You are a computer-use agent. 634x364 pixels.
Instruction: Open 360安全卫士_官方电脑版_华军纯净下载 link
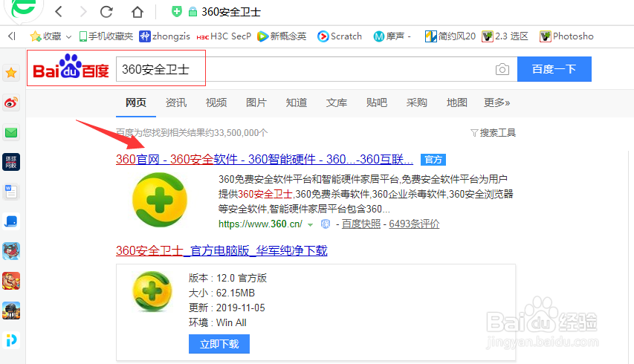click(x=221, y=250)
